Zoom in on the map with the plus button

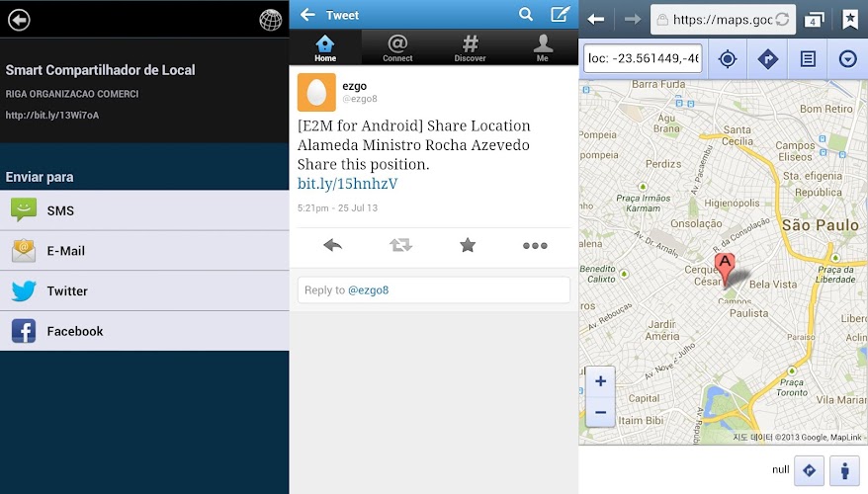(600, 381)
